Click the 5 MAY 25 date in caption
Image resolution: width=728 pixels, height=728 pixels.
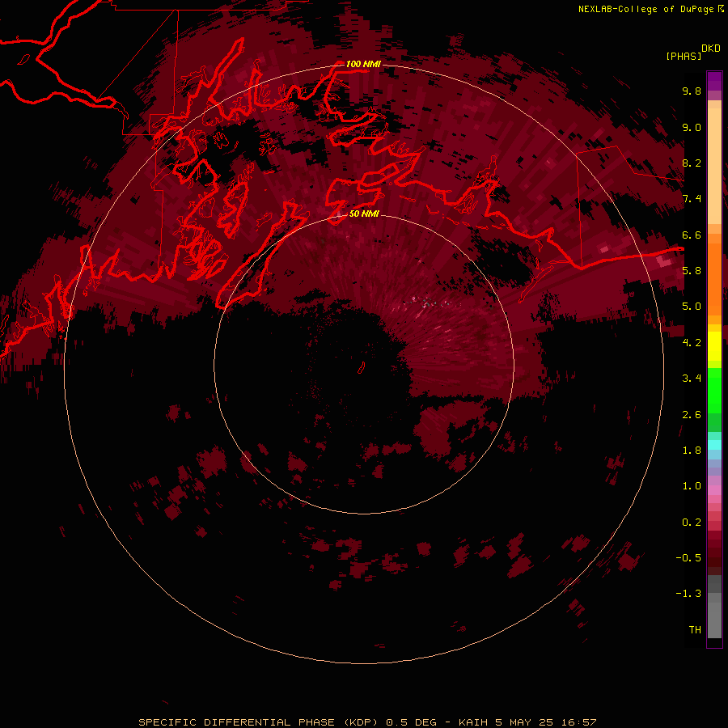(523, 722)
